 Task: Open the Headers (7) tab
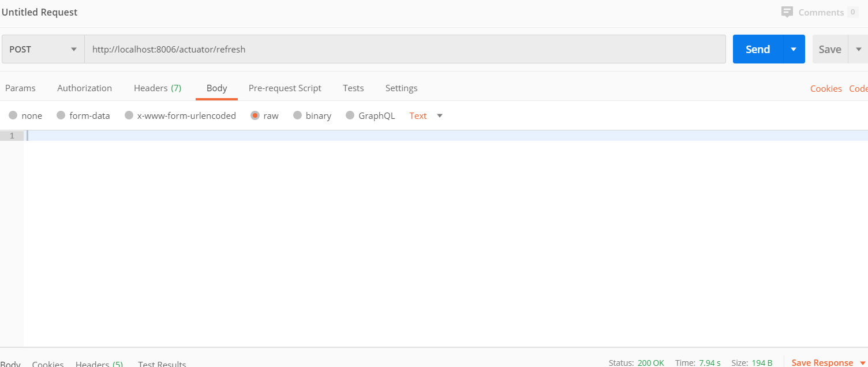tap(158, 88)
